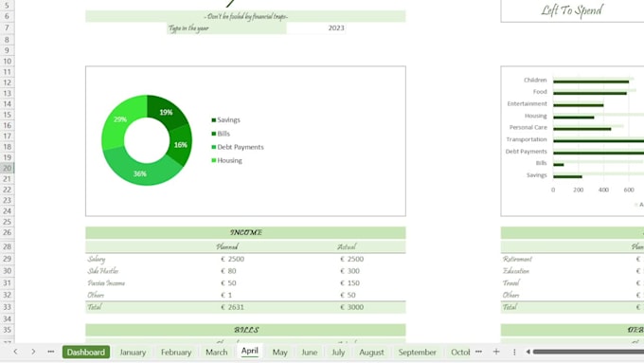Select the quote banner about financial traps
Image resolution: width=644 pixels, height=363 pixels.
click(x=245, y=16)
